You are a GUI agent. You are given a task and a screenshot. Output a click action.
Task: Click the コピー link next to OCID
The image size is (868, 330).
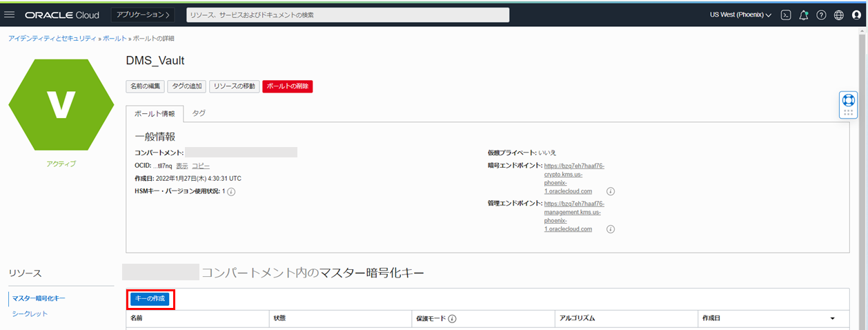pyautogui.click(x=201, y=166)
